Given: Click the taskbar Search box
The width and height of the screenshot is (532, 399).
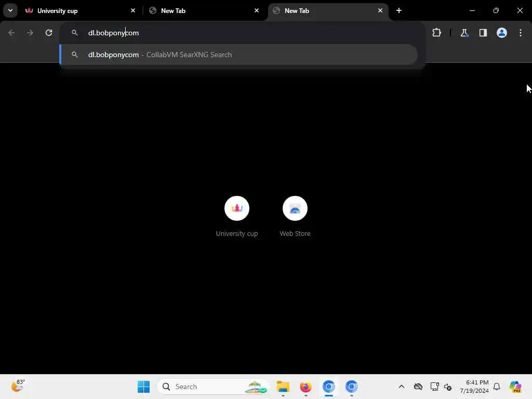Looking at the screenshot, I should [x=213, y=387].
